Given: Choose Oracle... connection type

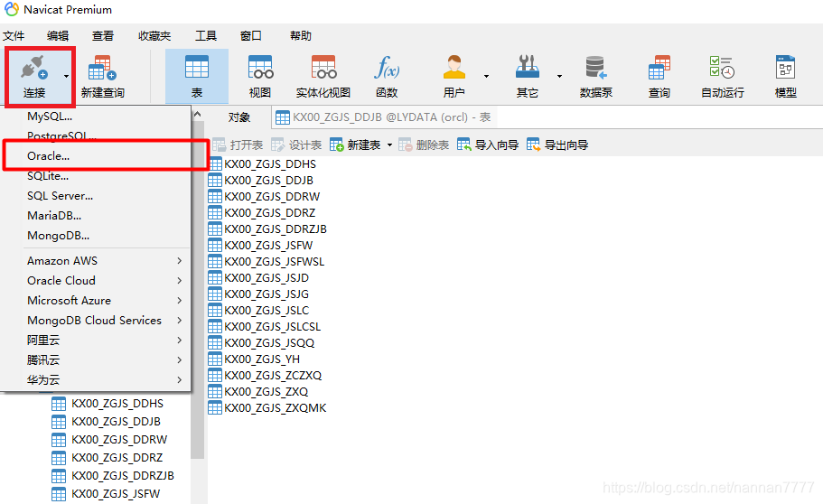Looking at the screenshot, I should click(96, 156).
